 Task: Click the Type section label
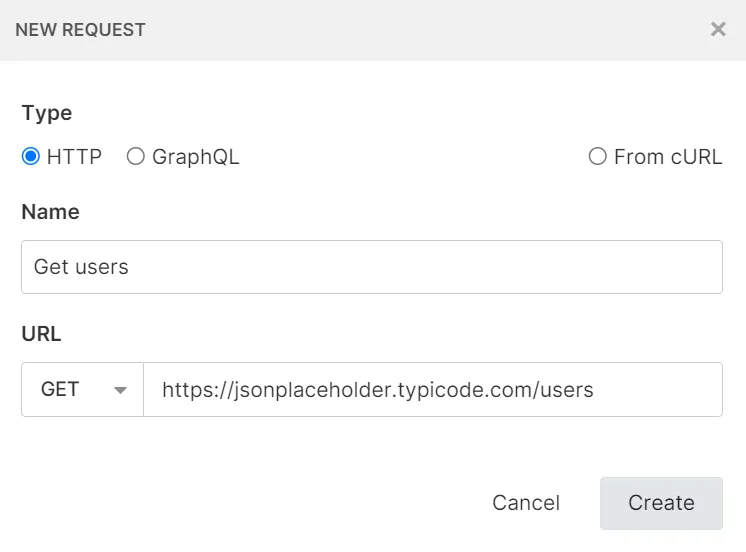click(47, 113)
